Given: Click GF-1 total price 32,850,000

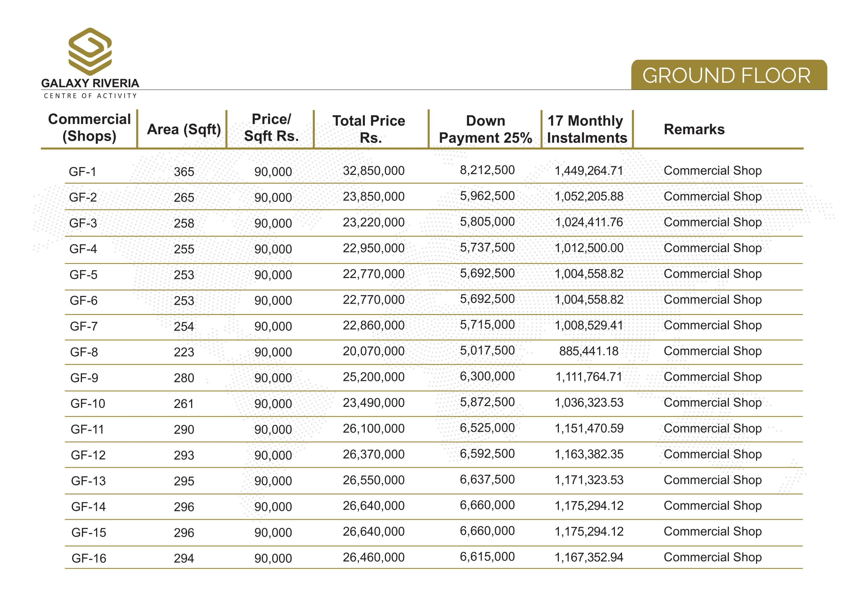Looking at the screenshot, I should point(374,171).
